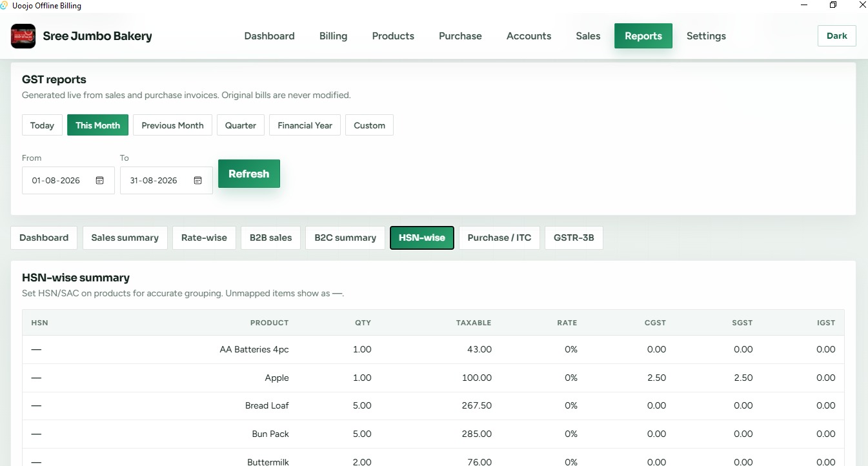Open the Settings menu
This screenshot has width=868, height=466.
click(x=706, y=36)
